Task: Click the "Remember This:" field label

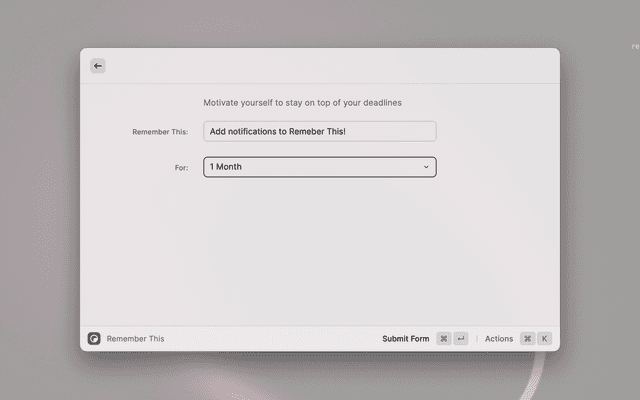Action: coord(160,132)
